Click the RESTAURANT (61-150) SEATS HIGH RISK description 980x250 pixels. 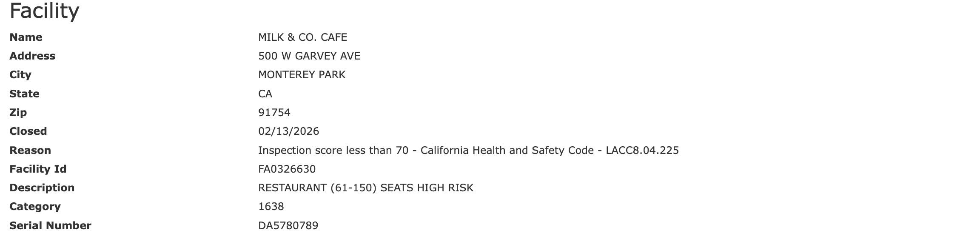[x=365, y=188]
